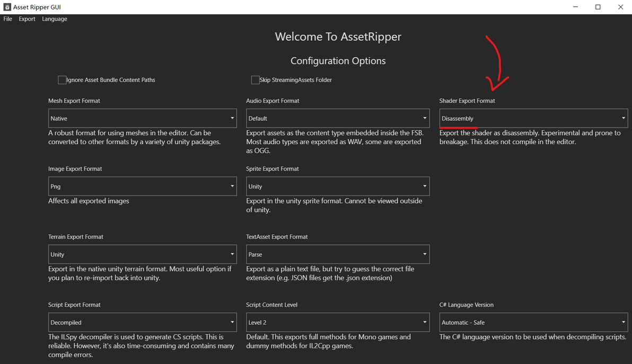
Task: Expand the Mesh Export Format dropdown
Action: 142,118
